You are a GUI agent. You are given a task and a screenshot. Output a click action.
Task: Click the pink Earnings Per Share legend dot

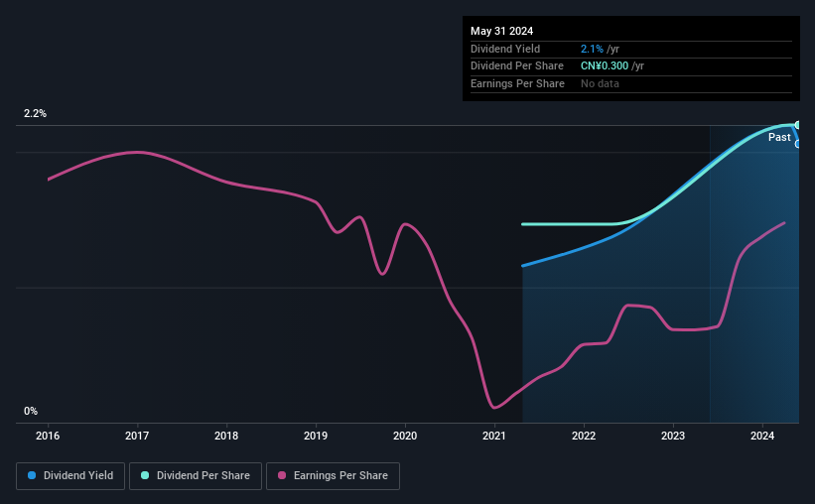282,476
